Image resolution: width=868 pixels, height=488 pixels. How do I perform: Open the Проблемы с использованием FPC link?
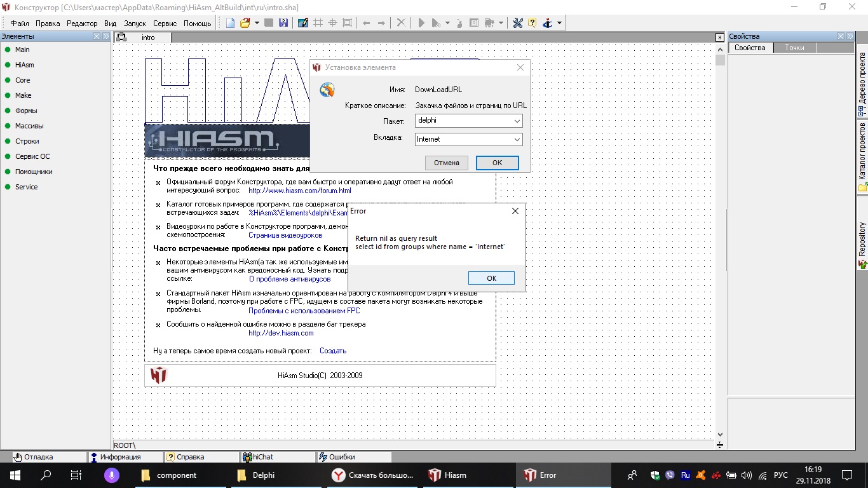(x=304, y=311)
